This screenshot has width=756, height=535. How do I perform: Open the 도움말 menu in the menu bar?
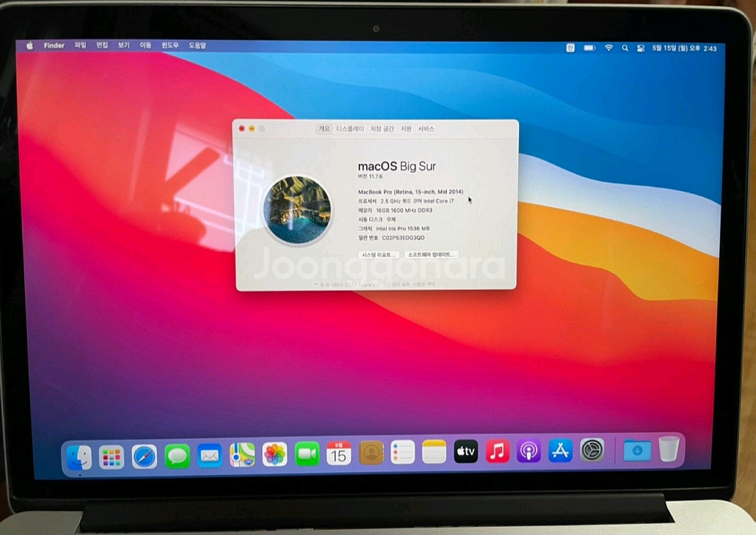pos(198,45)
